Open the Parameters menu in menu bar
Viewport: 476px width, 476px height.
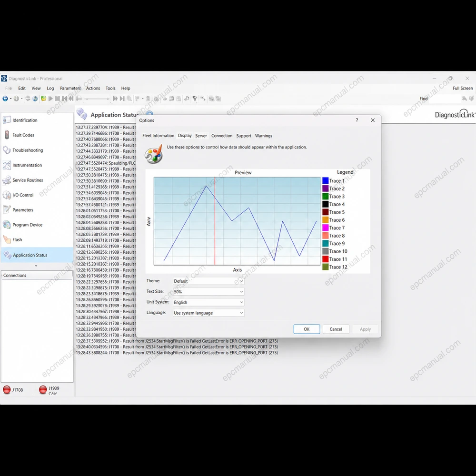[70, 89]
